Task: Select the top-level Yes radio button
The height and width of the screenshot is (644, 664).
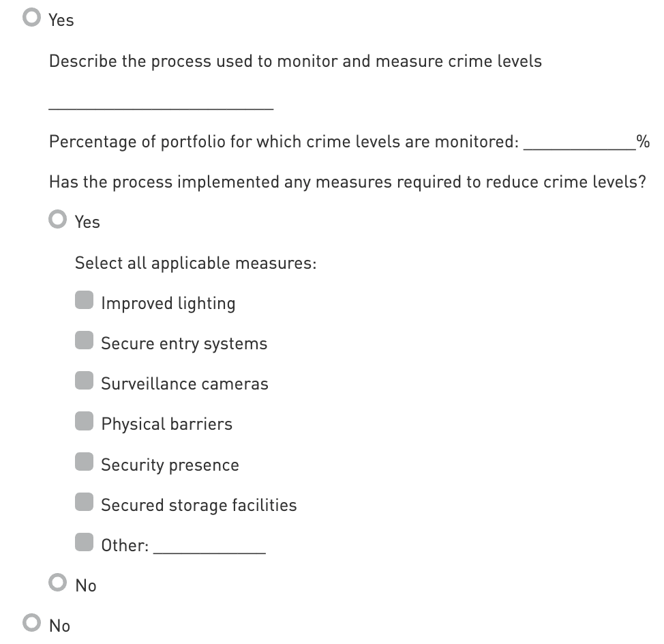Action: 31,18
